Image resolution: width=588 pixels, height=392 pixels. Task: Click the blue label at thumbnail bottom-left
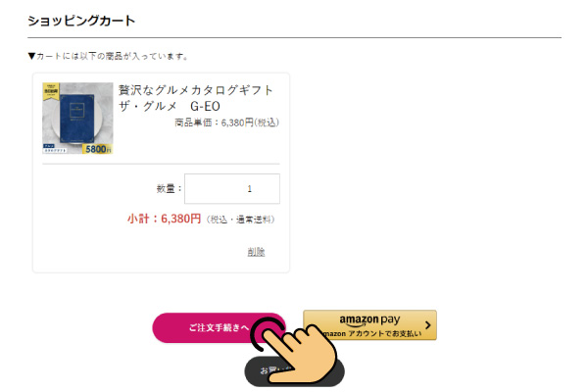click(x=54, y=149)
